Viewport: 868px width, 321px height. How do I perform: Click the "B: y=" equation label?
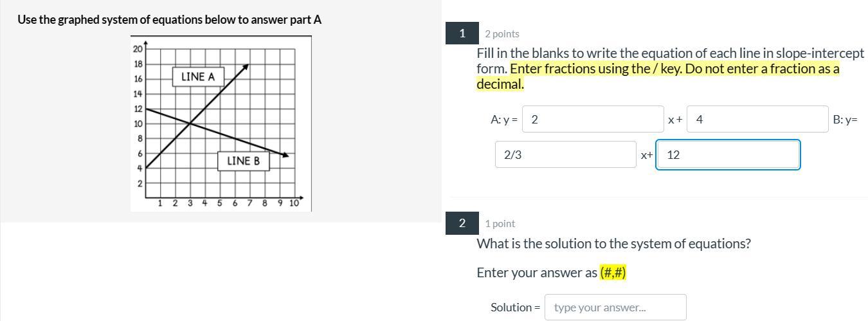coord(845,119)
